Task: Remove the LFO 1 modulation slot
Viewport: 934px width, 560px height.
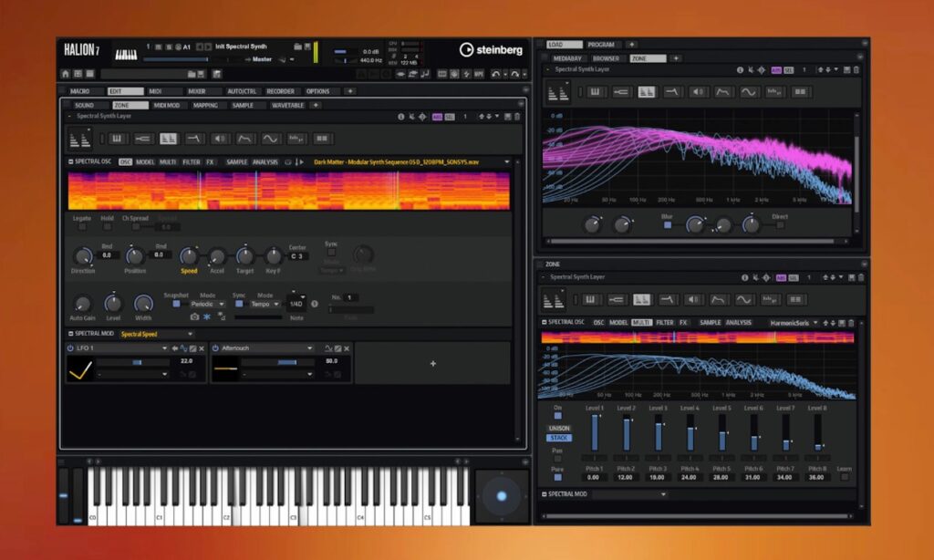Action: pyautogui.click(x=202, y=348)
